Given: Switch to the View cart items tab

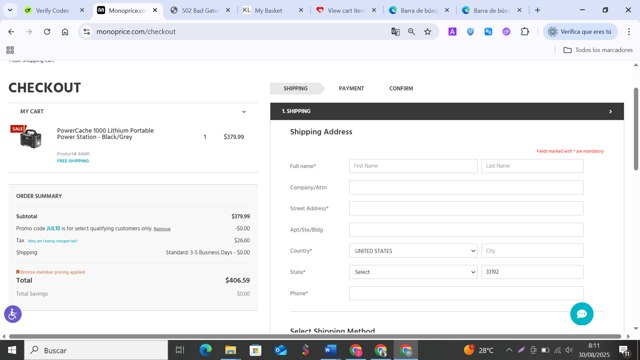Looking at the screenshot, I should click(345, 11).
